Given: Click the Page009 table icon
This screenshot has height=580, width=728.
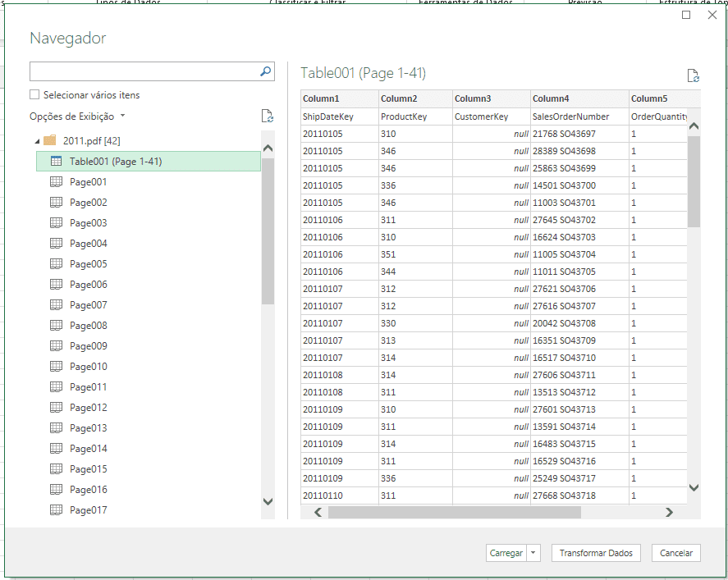Looking at the screenshot, I should [56, 345].
